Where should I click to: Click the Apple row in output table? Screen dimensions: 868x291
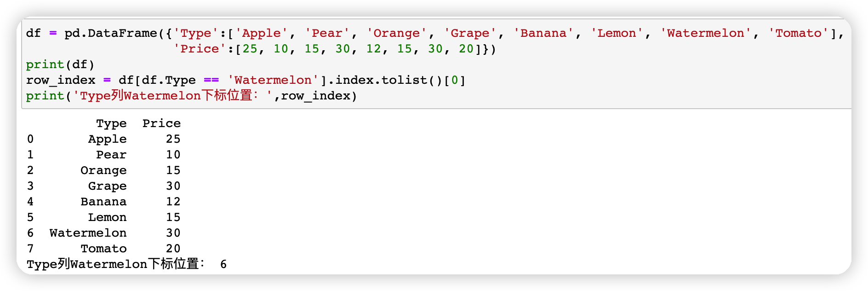tap(103, 139)
